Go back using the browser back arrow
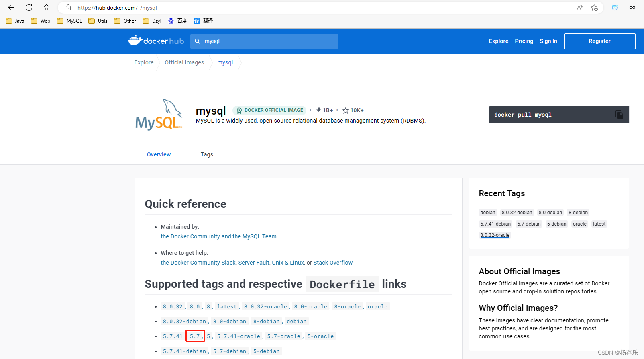The width and height of the screenshot is (644, 359). tap(11, 8)
